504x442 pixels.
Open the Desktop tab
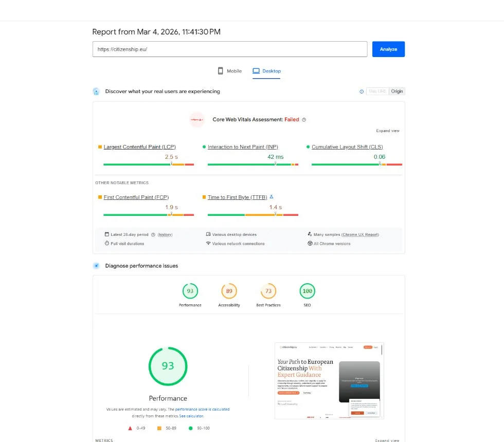point(266,71)
